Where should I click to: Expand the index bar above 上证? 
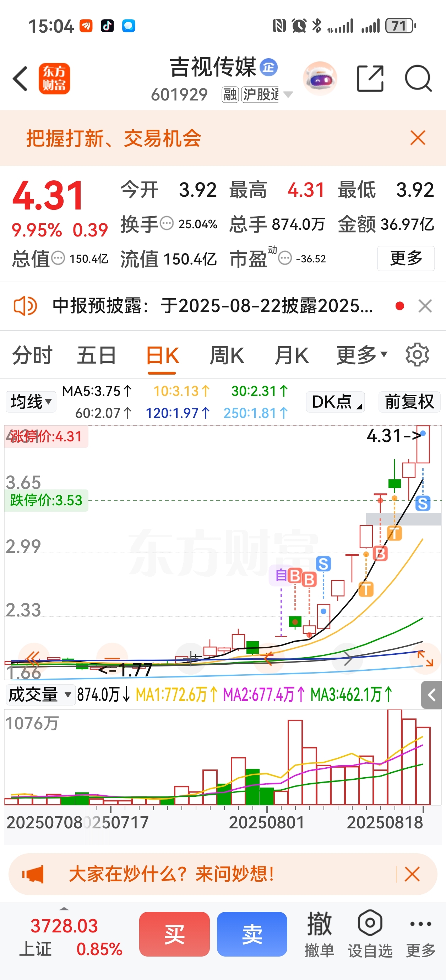pyautogui.click(x=64, y=909)
